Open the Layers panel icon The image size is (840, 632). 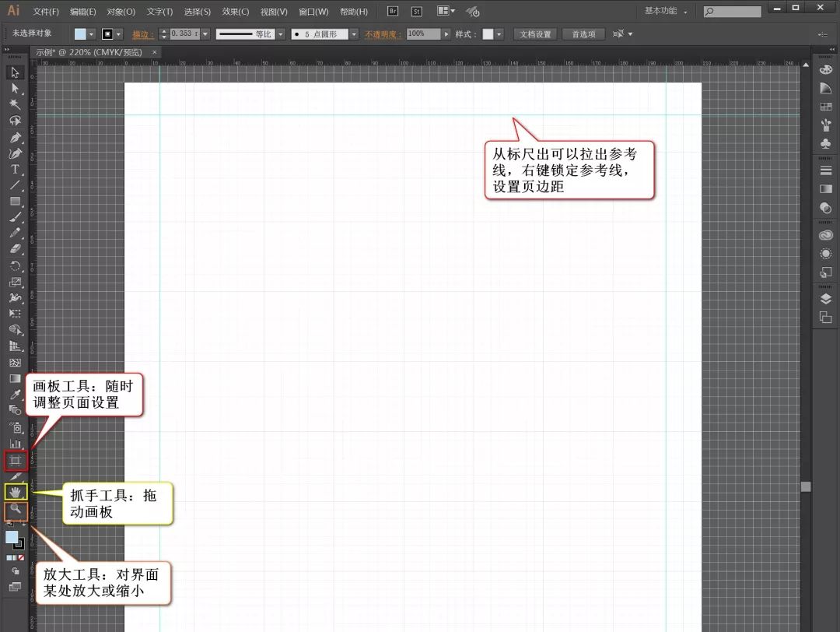click(x=825, y=299)
